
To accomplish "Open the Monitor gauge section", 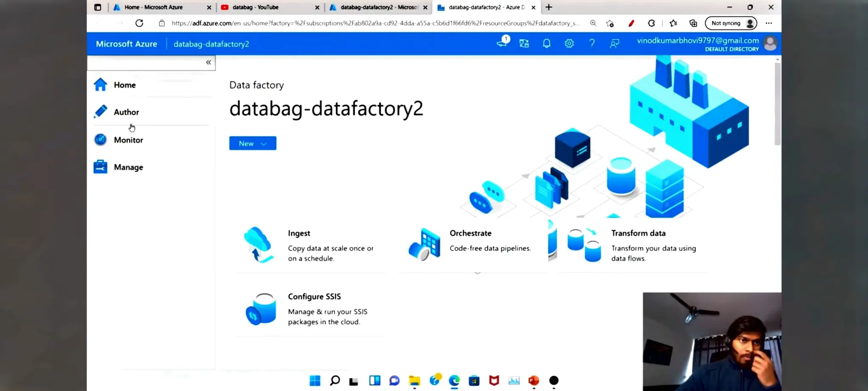I will [118, 140].
